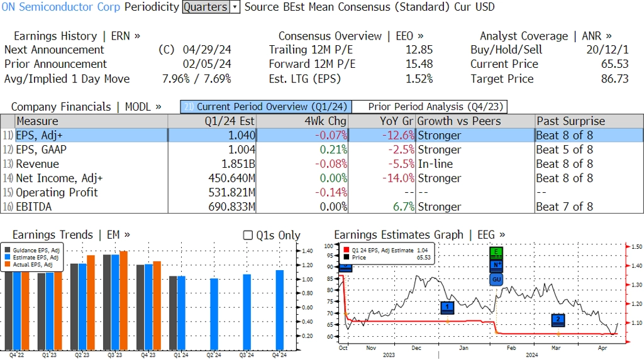
Task: Click Beat 5 of 8 surprise cell
Action: (564, 150)
